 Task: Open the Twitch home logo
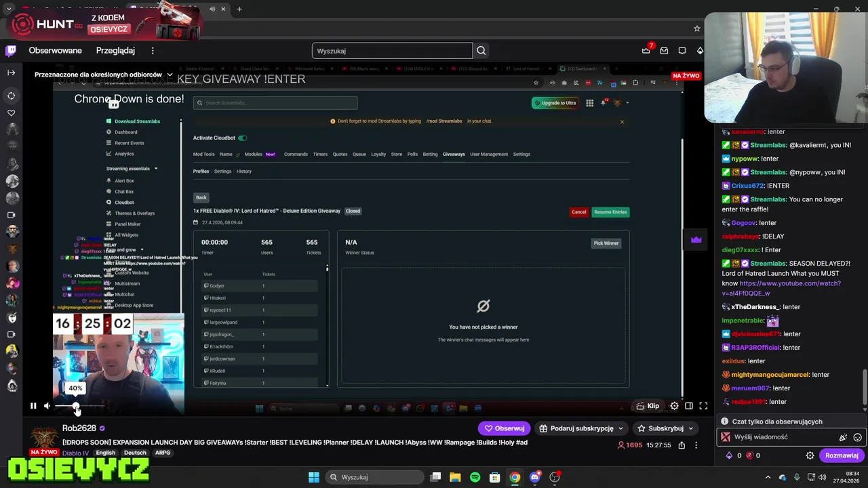(11, 50)
